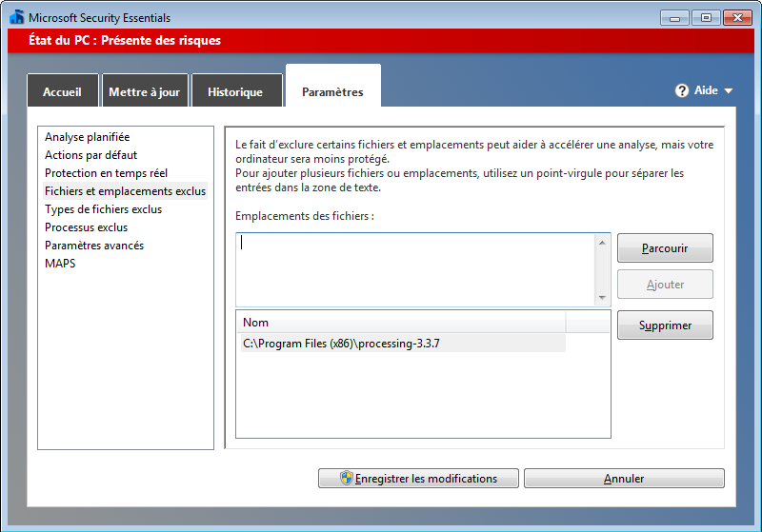The height and width of the screenshot is (532, 762).
Task: Minimize the Security Essentials window
Action: click(x=674, y=18)
